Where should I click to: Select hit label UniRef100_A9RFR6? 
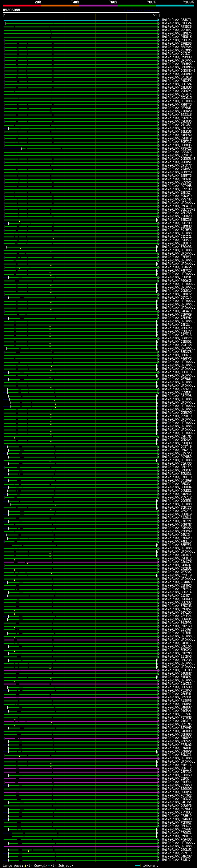176,40
